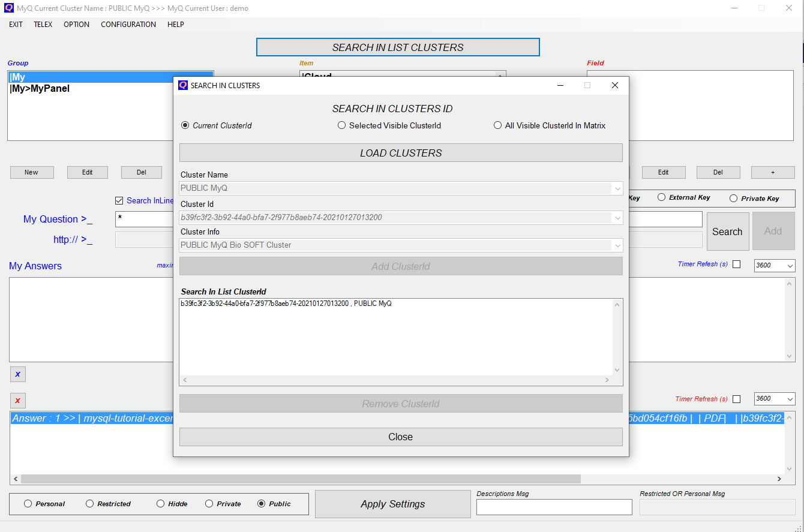The height and width of the screenshot is (532, 804).
Task: Enable the upper Timer Refresh checkbox
Action: click(737, 265)
